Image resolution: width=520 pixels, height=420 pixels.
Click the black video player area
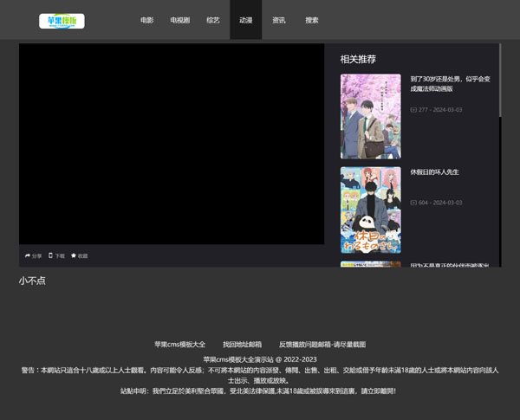[172, 144]
